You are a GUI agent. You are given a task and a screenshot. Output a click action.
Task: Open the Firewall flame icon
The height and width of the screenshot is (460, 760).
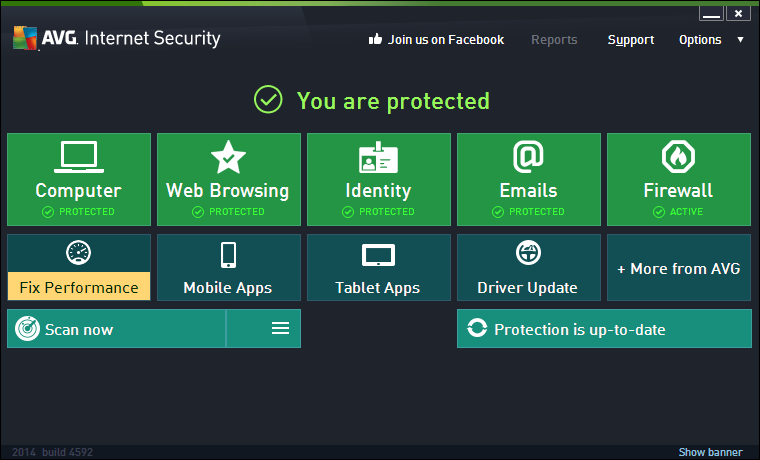tap(678, 156)
